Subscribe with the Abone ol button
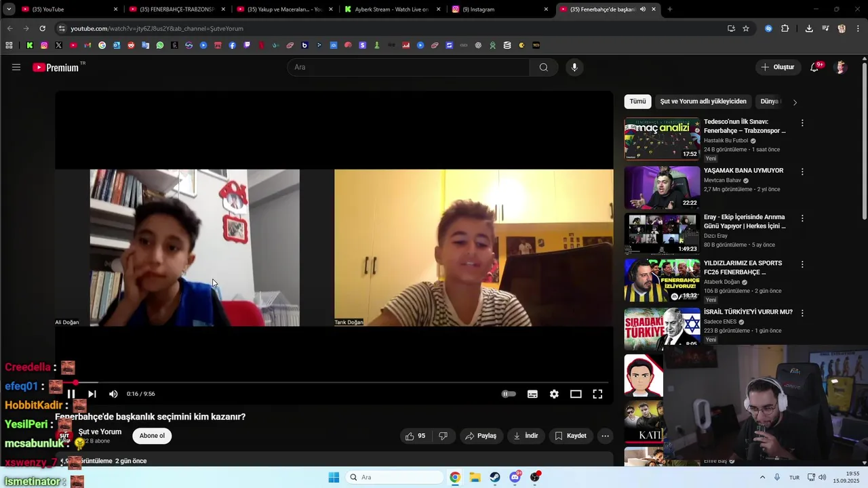The image size is (868, 488). [152, 436]
